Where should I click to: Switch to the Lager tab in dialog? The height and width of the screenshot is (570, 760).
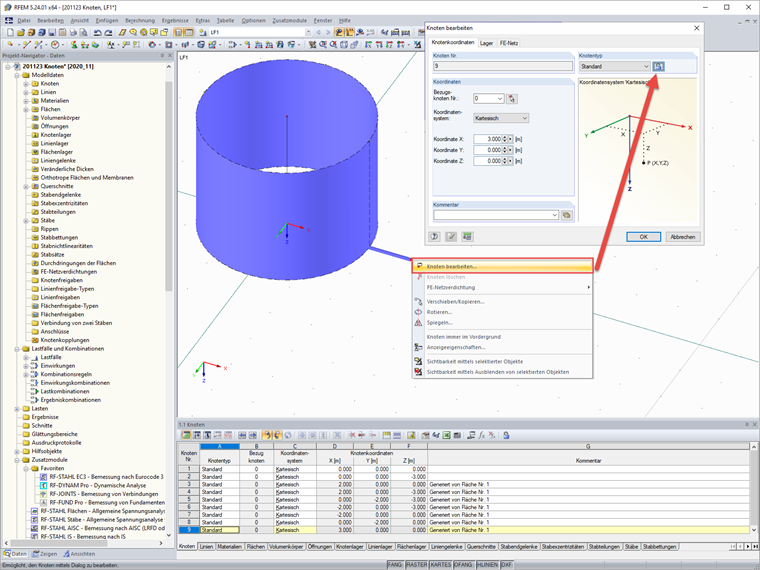pos(486,43)
